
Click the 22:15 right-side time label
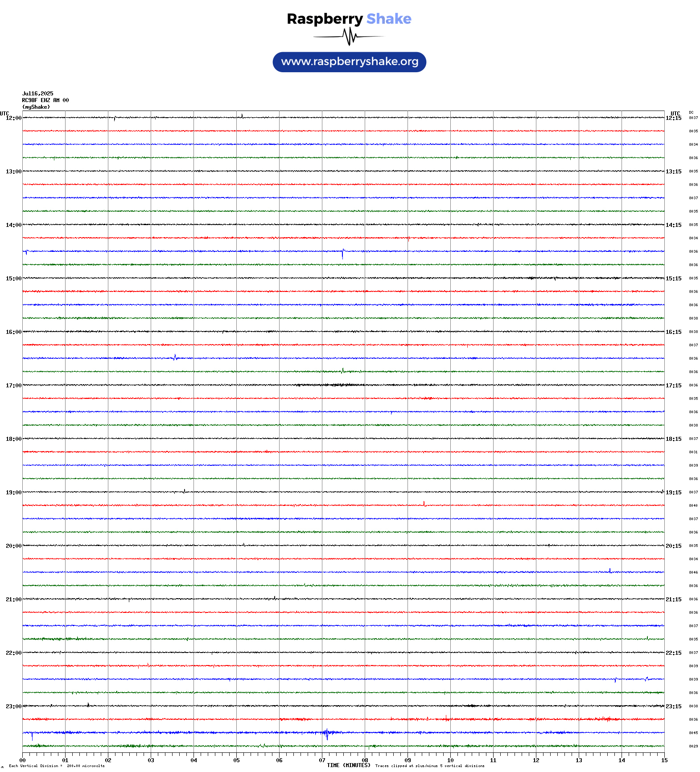point(674,653)
